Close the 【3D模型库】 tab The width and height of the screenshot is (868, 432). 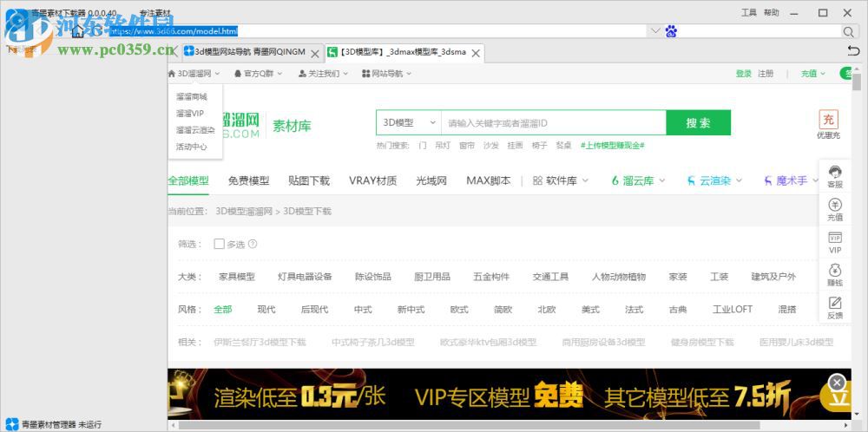tap(476, 54)
